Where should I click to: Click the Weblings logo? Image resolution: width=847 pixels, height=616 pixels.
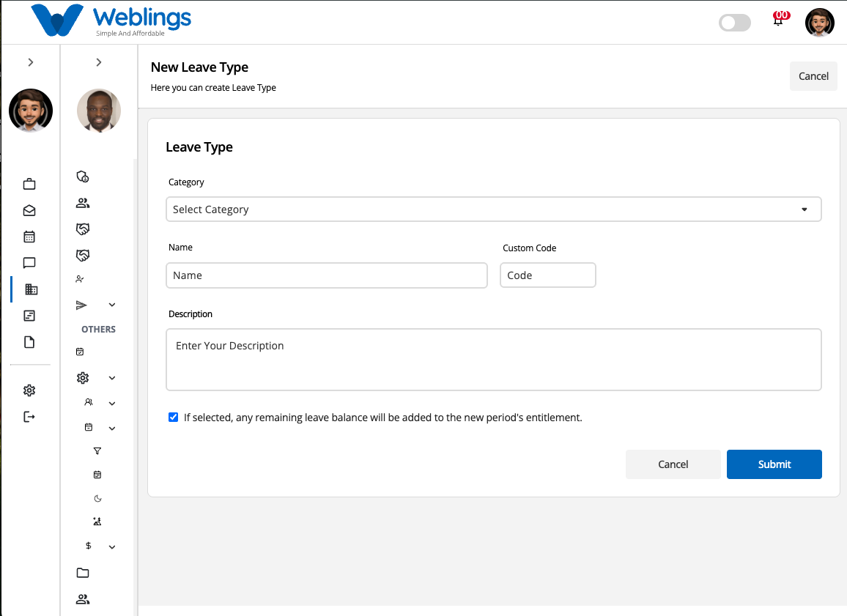tap(111, 21)
